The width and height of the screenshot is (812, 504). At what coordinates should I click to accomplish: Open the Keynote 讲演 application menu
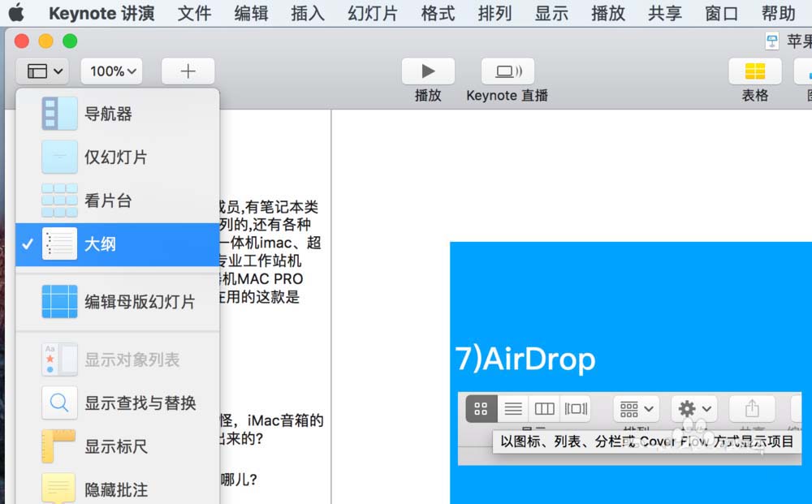tap(101, 13)
